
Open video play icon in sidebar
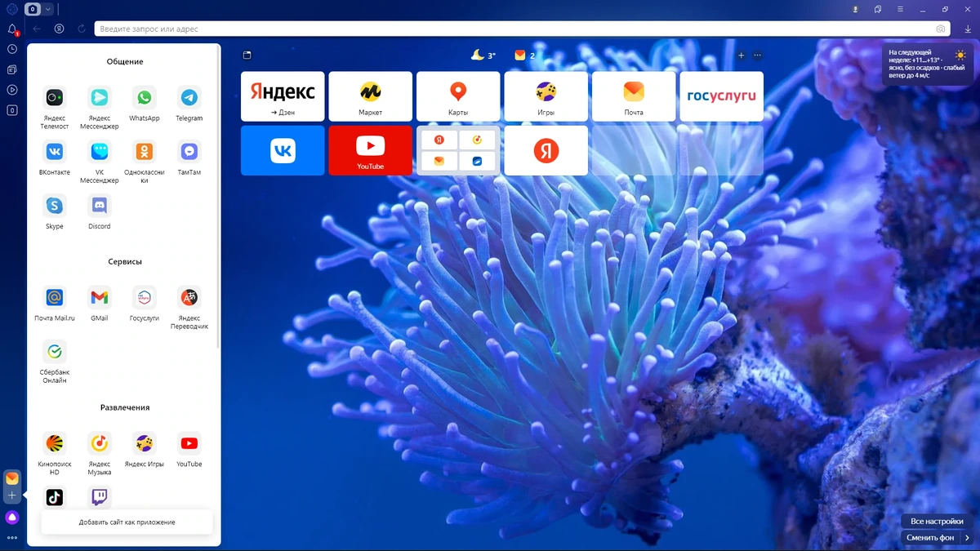click(12, 90)
